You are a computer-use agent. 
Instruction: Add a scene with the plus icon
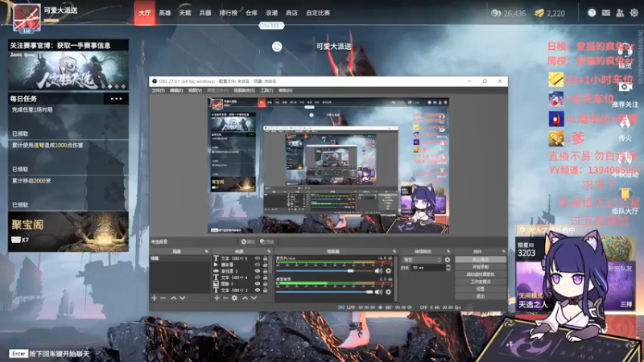(154, 298)
